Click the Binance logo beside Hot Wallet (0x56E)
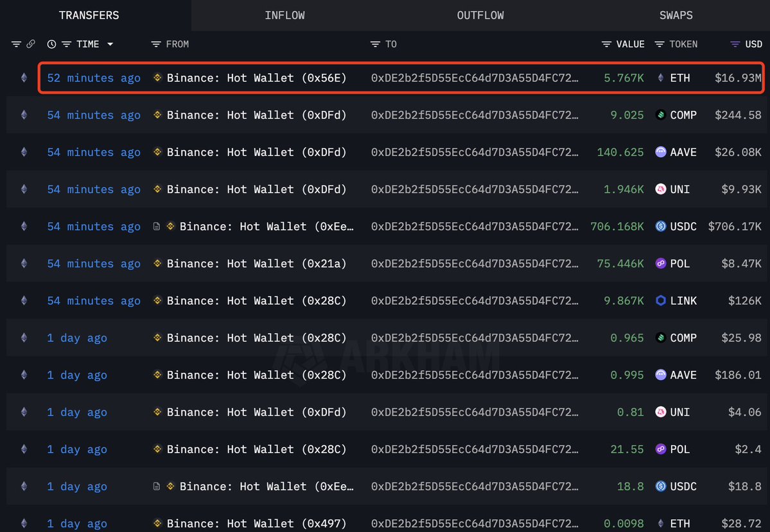Viewport: 770px width, 532px height. pyautogui.click(x=157, y=78)
